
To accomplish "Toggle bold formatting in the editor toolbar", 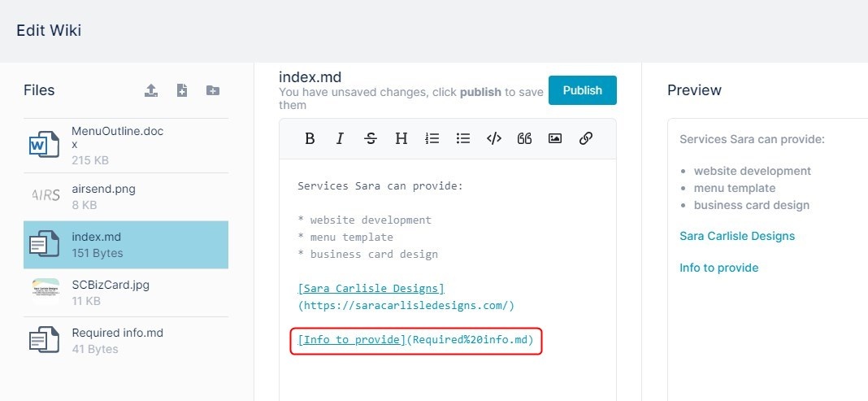I will (310, 138).
